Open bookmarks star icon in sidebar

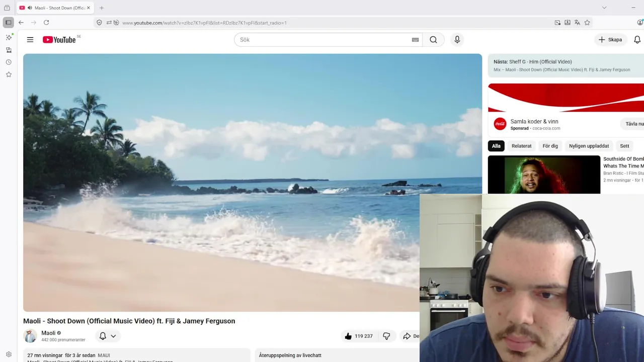click(9, 74)
